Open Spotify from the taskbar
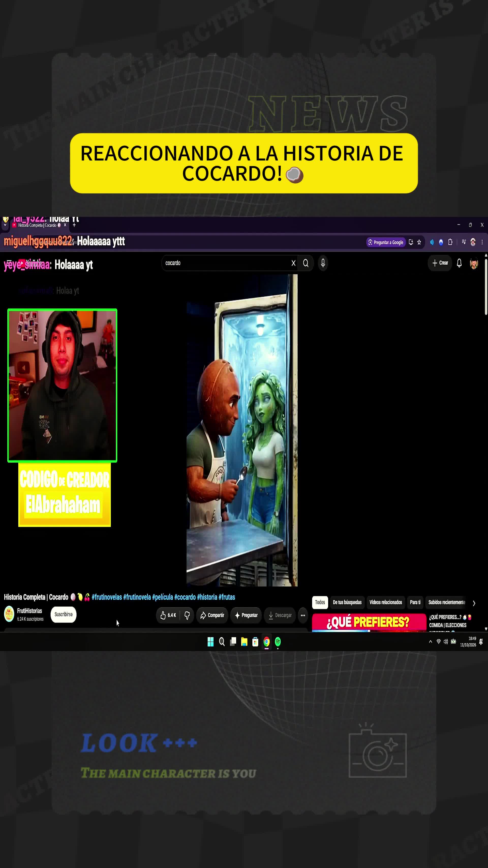Image resolution: width=488 pixels, height=868 pixels. pos(278,642)
